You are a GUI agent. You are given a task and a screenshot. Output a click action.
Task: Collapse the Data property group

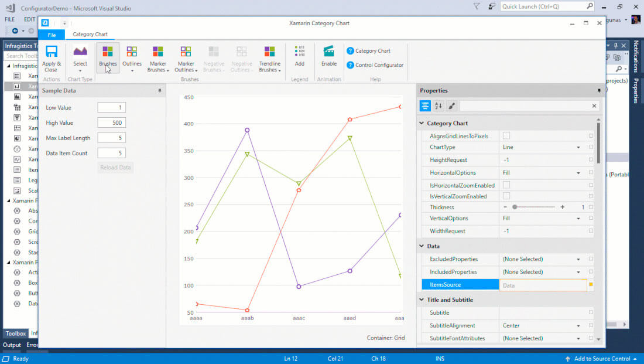[422, 246]
